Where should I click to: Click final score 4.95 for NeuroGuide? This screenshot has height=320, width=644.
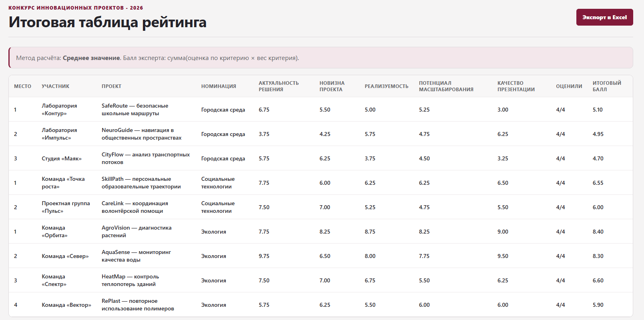click(x=598, y=134)
